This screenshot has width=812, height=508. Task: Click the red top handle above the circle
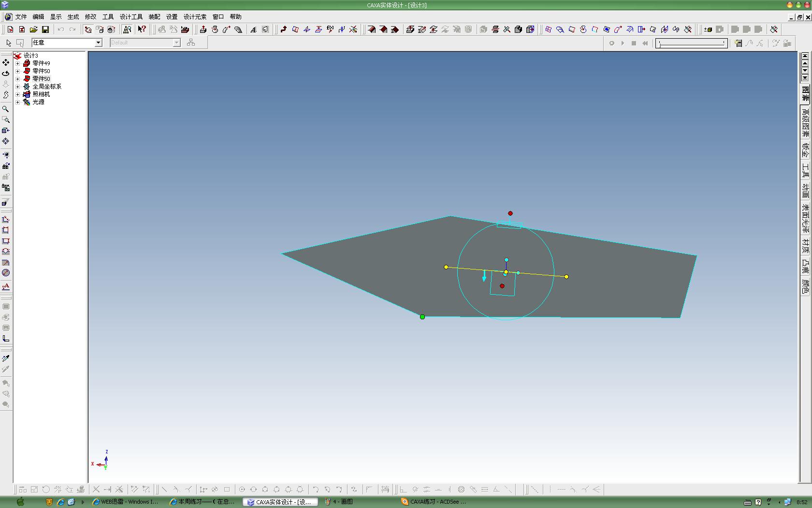coord(510,213)
